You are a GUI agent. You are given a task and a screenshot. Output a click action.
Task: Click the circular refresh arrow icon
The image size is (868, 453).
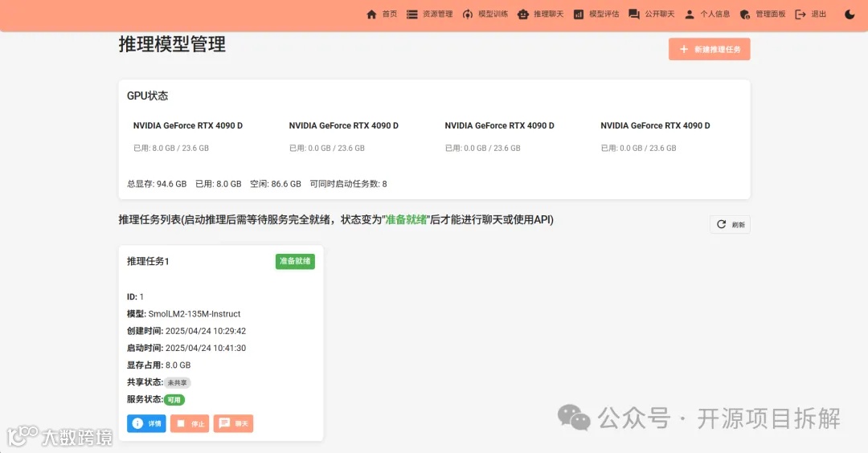pos(721,224)
